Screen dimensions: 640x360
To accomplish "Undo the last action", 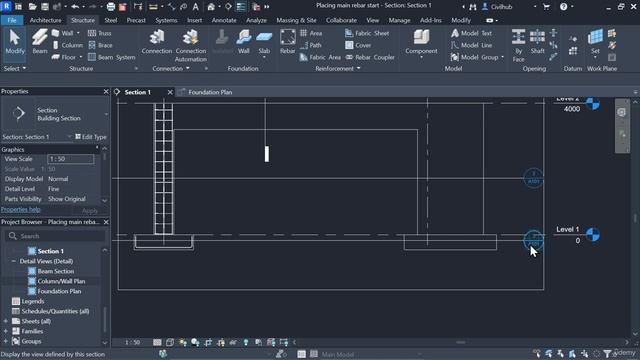I will click(75, 7).
